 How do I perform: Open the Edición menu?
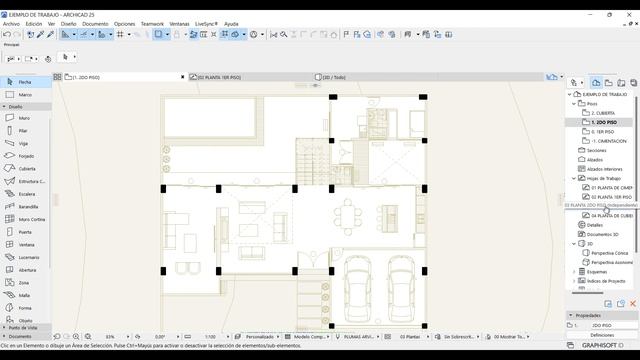(34, 24)
